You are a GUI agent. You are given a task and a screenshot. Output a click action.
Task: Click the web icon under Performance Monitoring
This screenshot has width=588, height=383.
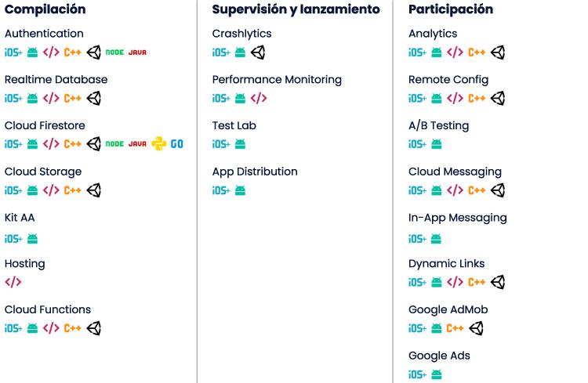point(259,99)
